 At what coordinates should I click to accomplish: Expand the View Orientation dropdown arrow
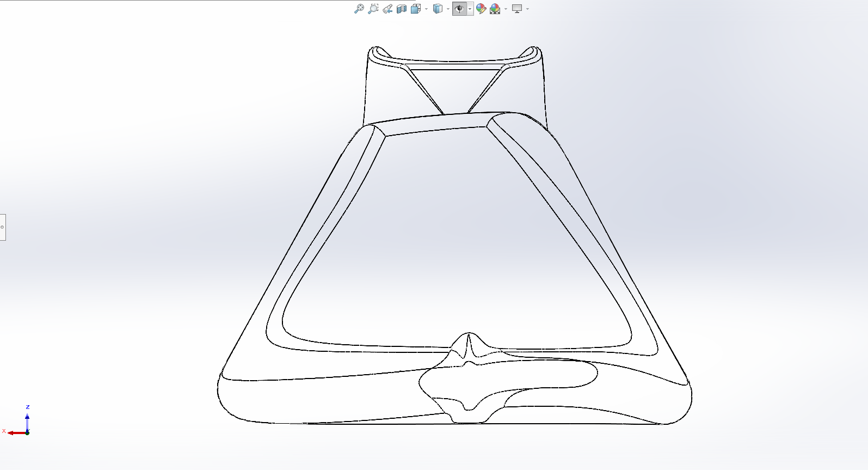click(x=426, y=9)
